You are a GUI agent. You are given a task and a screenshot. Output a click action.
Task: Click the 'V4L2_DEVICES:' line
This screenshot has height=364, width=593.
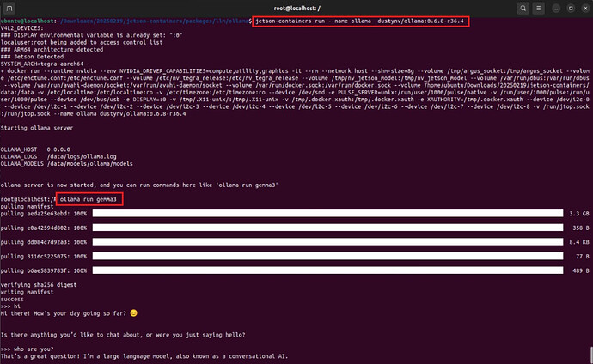22,28
